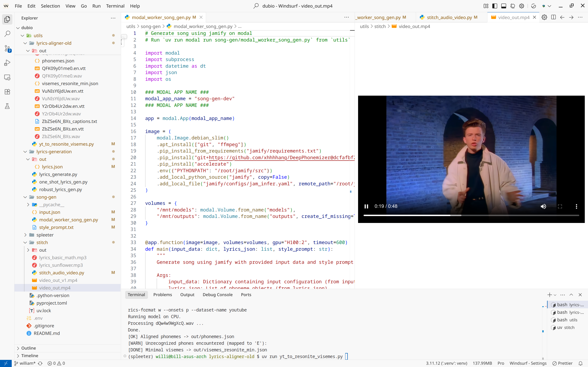Open the Terminal menu

tap(115, 6)
